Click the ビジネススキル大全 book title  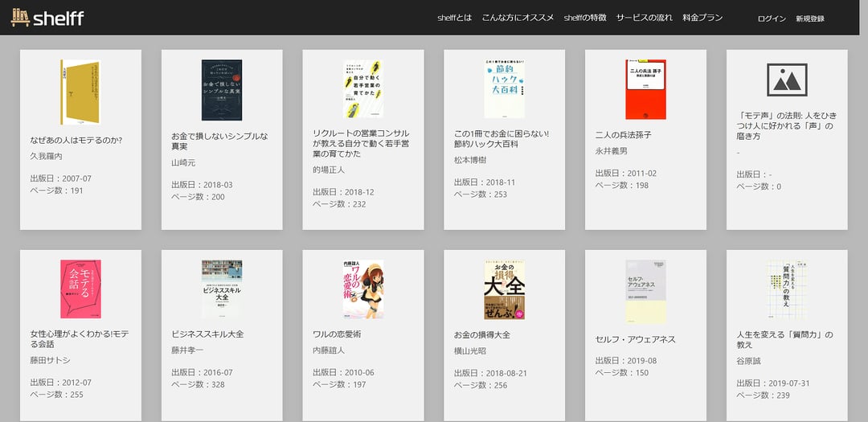(207, 334)
